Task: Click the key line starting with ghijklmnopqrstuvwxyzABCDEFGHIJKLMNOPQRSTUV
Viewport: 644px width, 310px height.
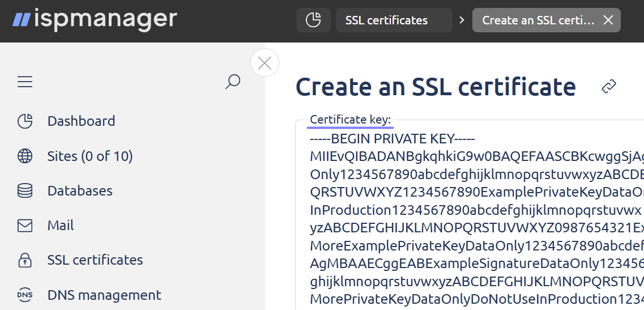Action: click(477, 281)
